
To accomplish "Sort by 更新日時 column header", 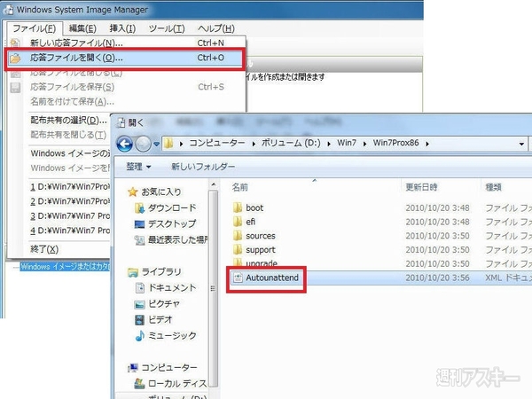I will 421,187.
